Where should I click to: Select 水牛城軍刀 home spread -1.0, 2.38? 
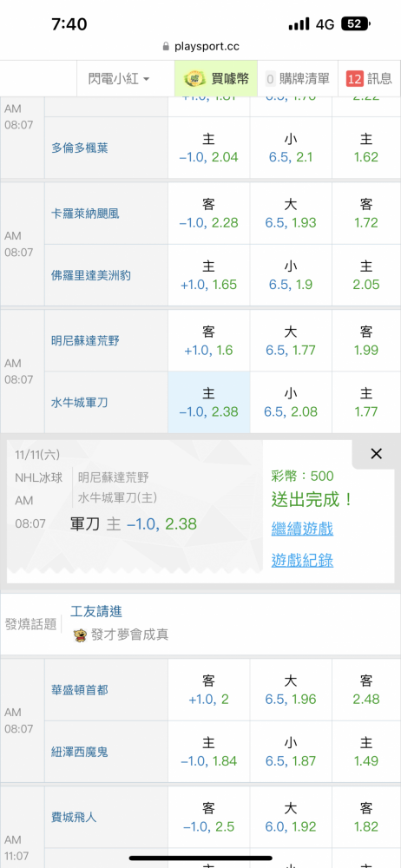pyautogui.click(x=209, y=403)
